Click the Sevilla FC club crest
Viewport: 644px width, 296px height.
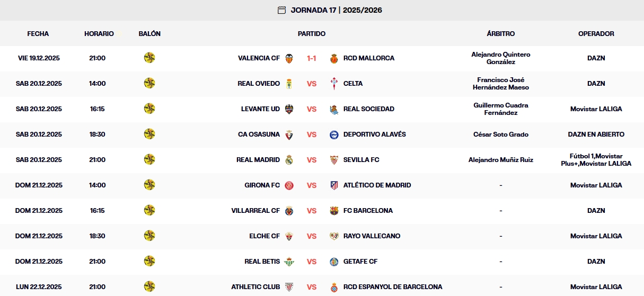pyautogui.click(x=334, y=160)
